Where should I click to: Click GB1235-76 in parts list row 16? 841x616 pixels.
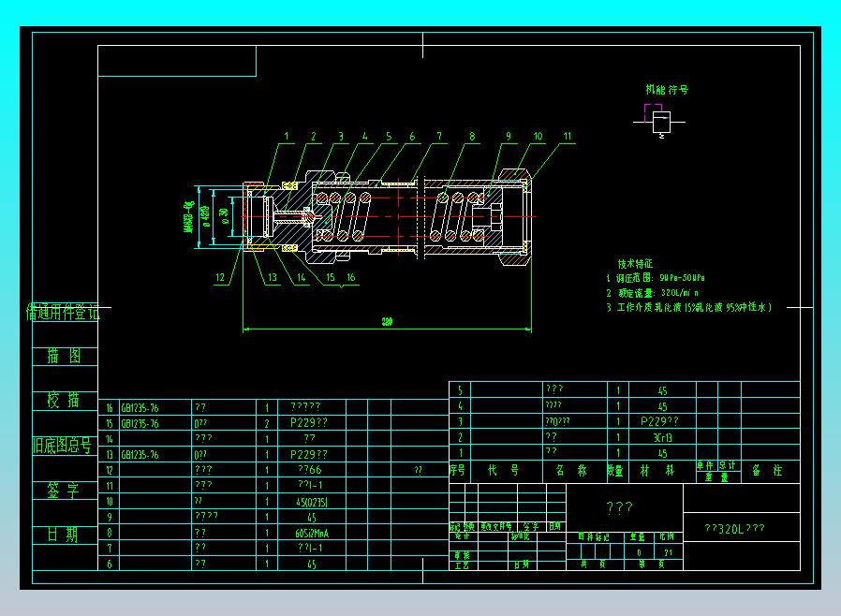[140, 408]
